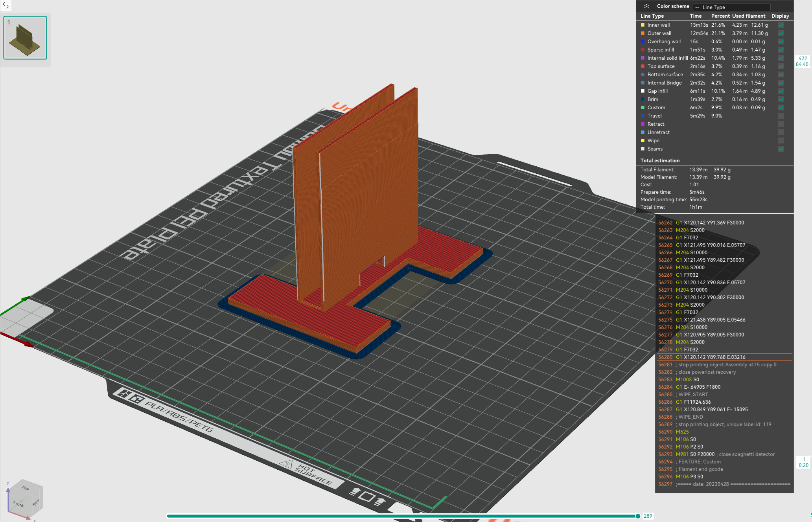Enable Retract display checkbox

coord(781,124)
